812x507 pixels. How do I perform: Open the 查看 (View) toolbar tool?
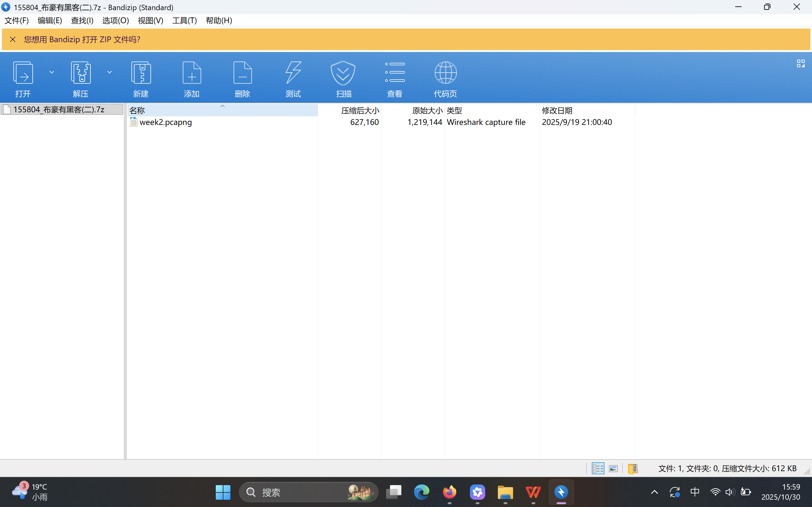point(395,72)
